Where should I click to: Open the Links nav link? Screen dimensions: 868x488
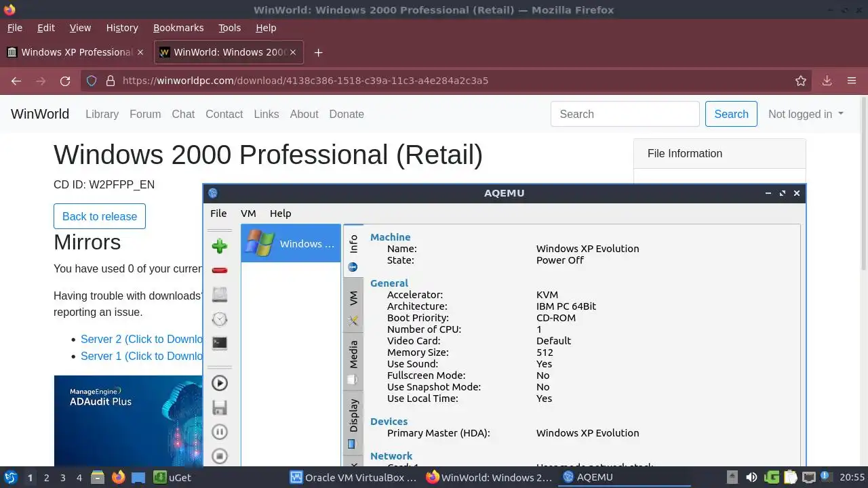[x=267, y=114]
